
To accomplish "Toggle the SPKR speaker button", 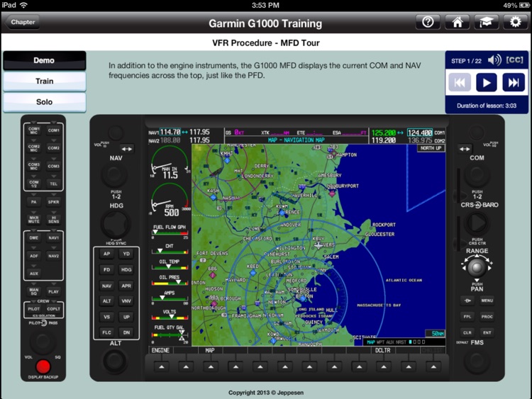I will [x=54, y=202].
